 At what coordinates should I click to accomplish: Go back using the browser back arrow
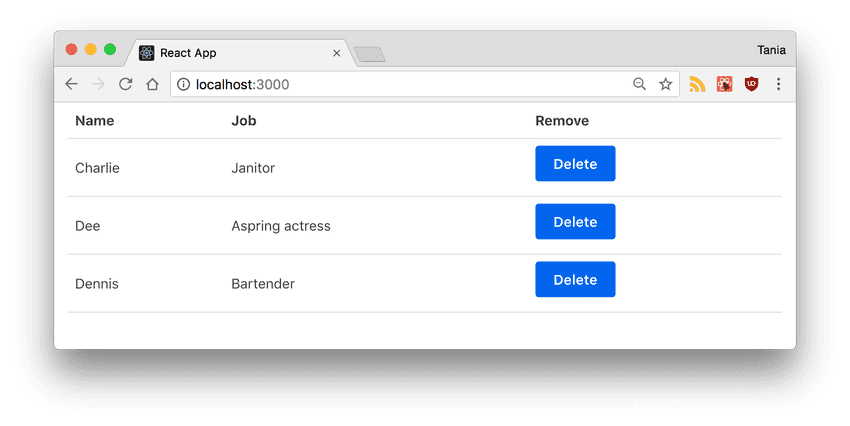(x=72, y=84)
